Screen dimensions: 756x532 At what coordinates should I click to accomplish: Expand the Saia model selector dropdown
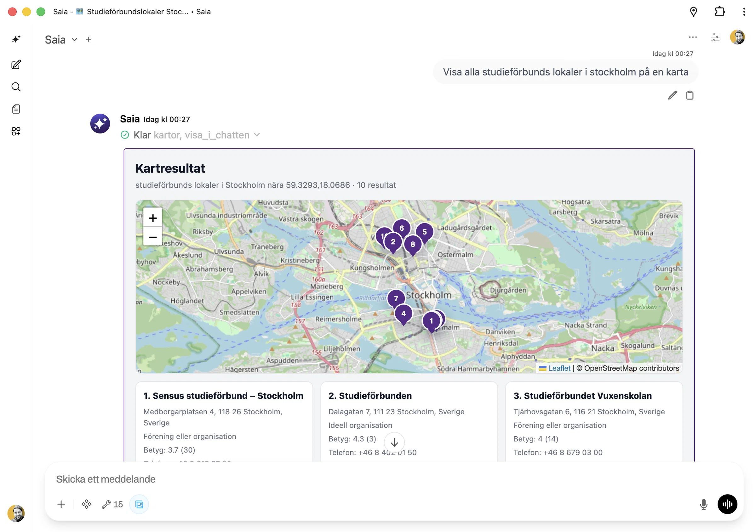tap(61, 40)
